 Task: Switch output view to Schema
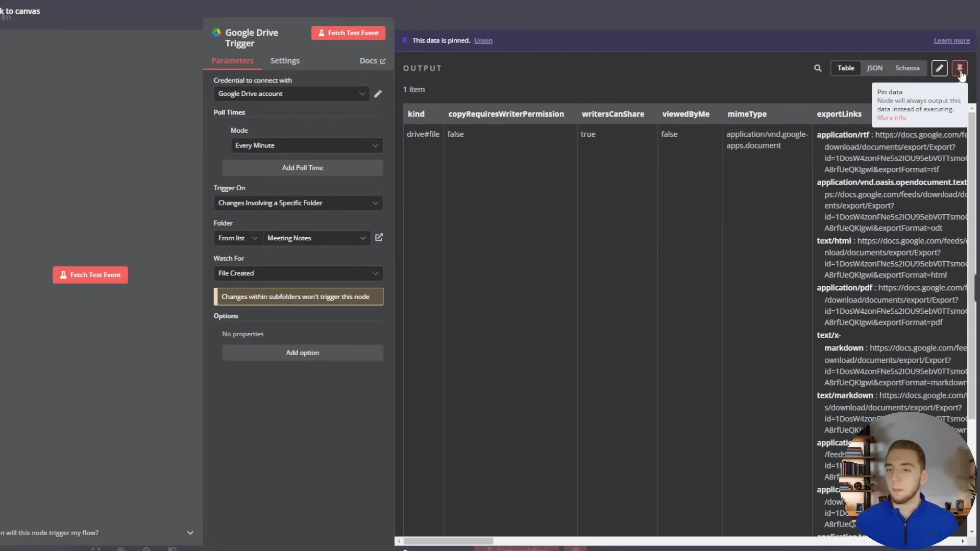click(x=907, y=68)
